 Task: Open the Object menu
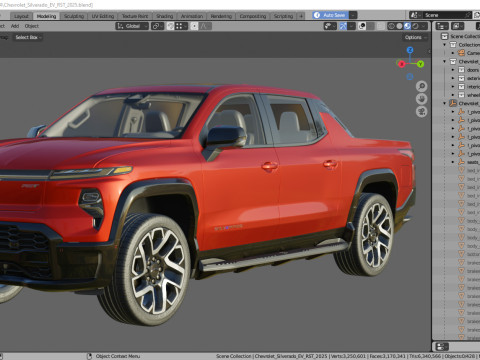pos(32,26)
